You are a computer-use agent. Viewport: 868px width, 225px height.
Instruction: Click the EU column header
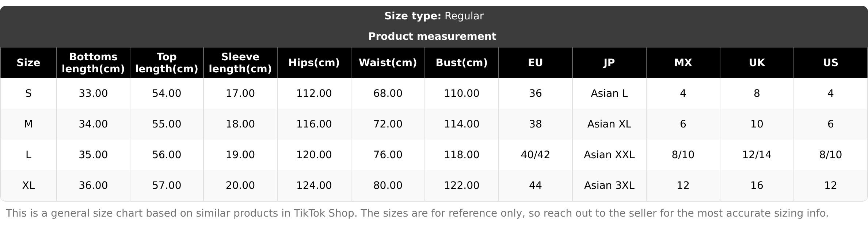[536, 63]
